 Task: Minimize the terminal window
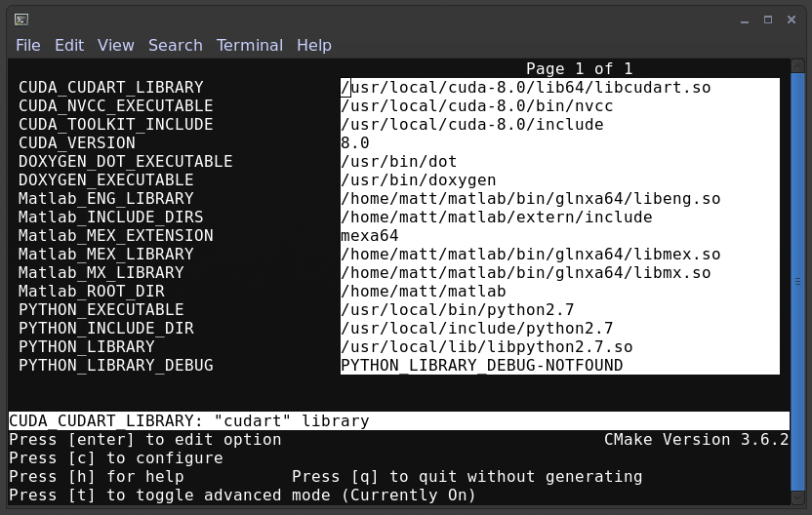[x=745, y=20]
